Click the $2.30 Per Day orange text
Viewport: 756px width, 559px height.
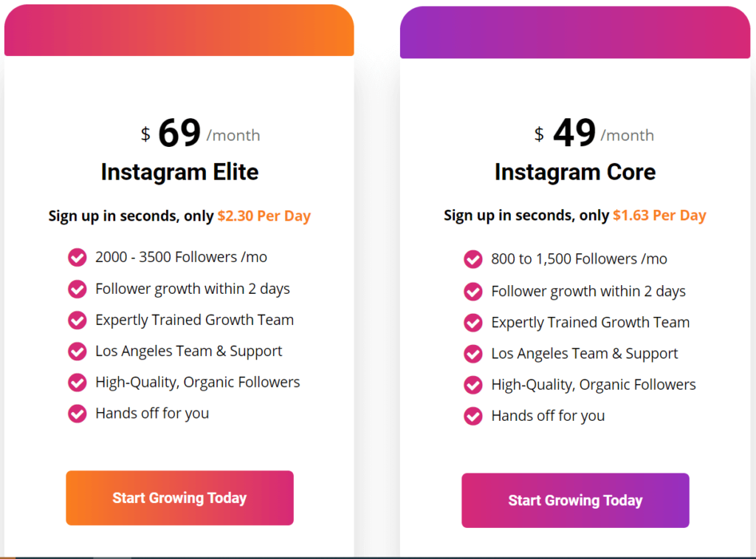pyautogui.click(x=264, y=216)
